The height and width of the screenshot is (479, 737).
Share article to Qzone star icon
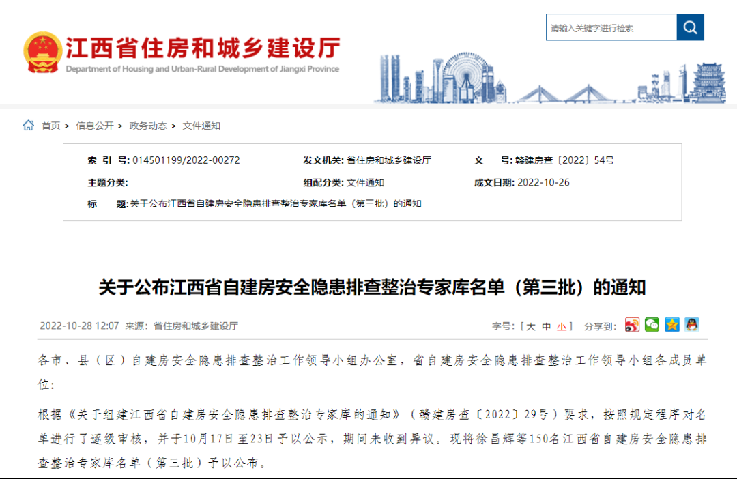pos(671,325)
